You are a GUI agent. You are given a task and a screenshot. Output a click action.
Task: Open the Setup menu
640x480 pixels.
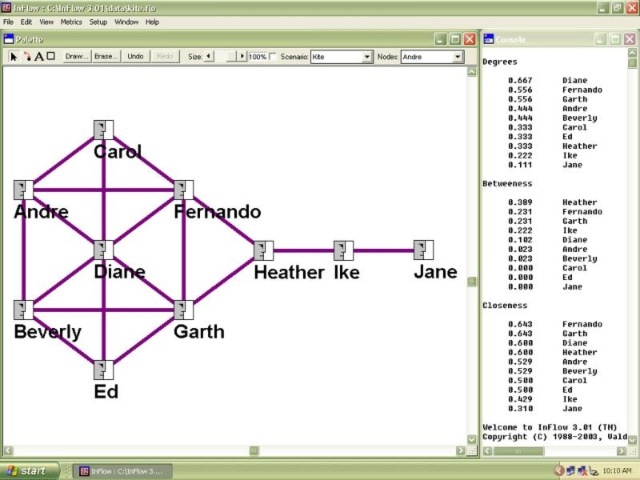(98, 22)
